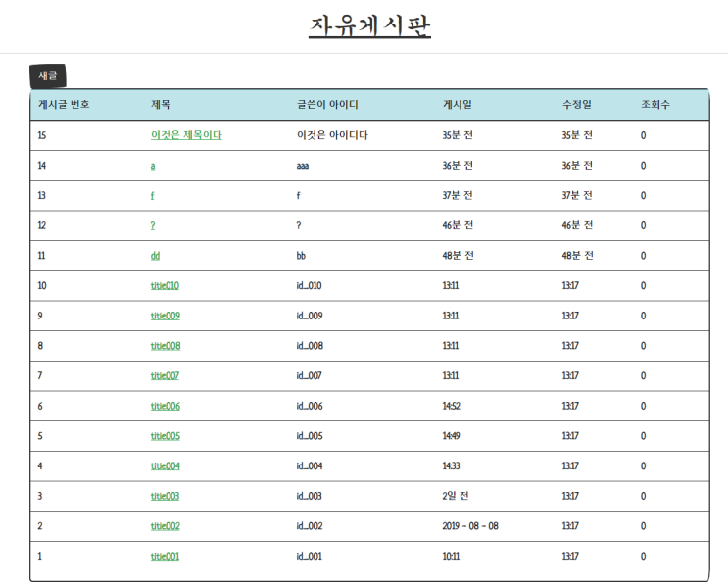This screenshot has width=728, height=587.
Task: Open the title link "a" in row 14
Action: [x=153, y=166]
